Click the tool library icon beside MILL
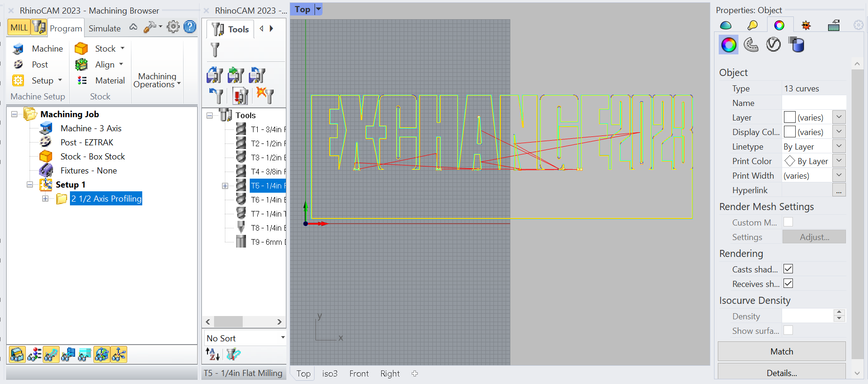Image resolution: width=868 pixels, height=384 pixels. click(39, 28)
